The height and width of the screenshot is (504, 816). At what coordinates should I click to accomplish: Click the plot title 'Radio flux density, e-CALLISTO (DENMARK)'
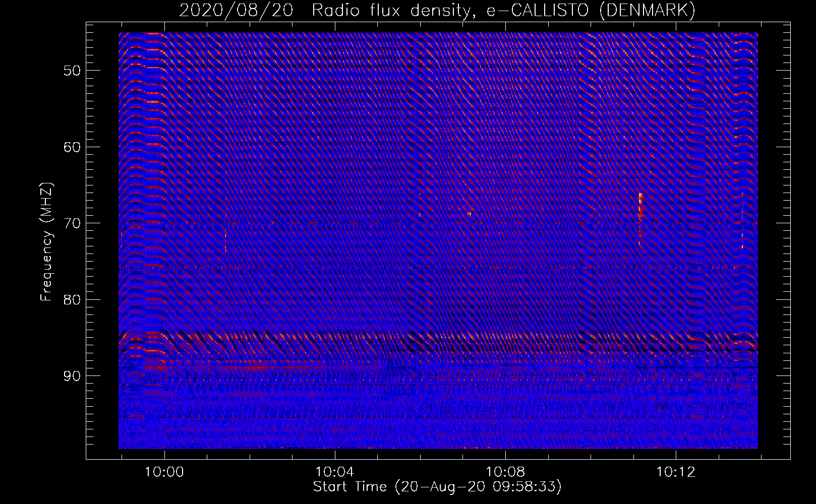point(503,10)
